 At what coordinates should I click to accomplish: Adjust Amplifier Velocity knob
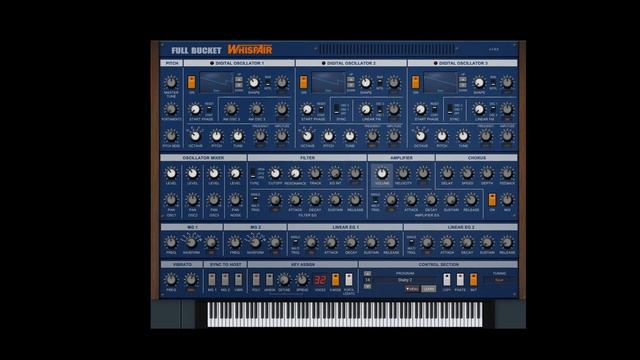[x=403, y=173]
